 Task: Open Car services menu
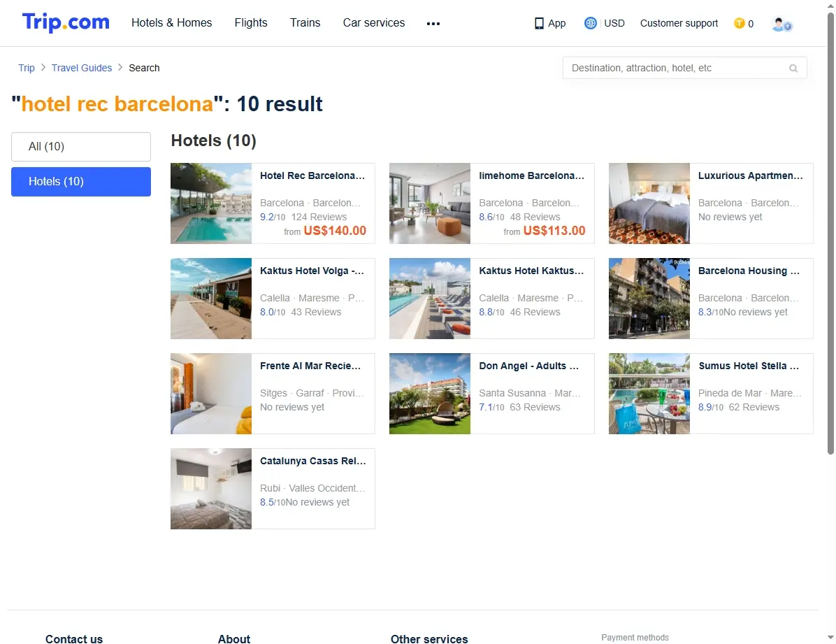point(374,23)
